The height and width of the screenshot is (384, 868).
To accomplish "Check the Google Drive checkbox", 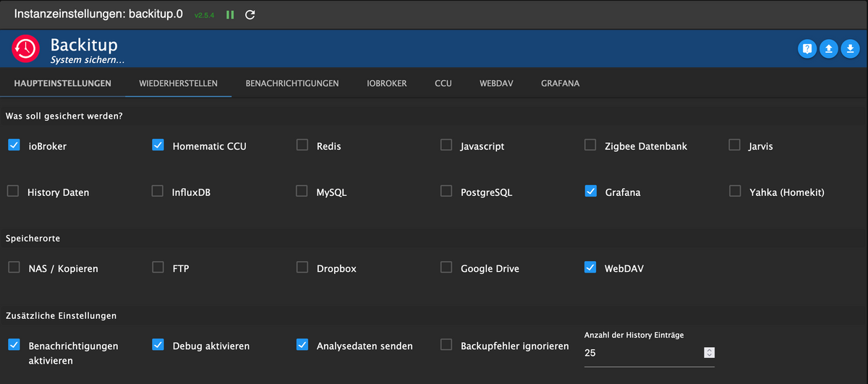I will point(446,268).
